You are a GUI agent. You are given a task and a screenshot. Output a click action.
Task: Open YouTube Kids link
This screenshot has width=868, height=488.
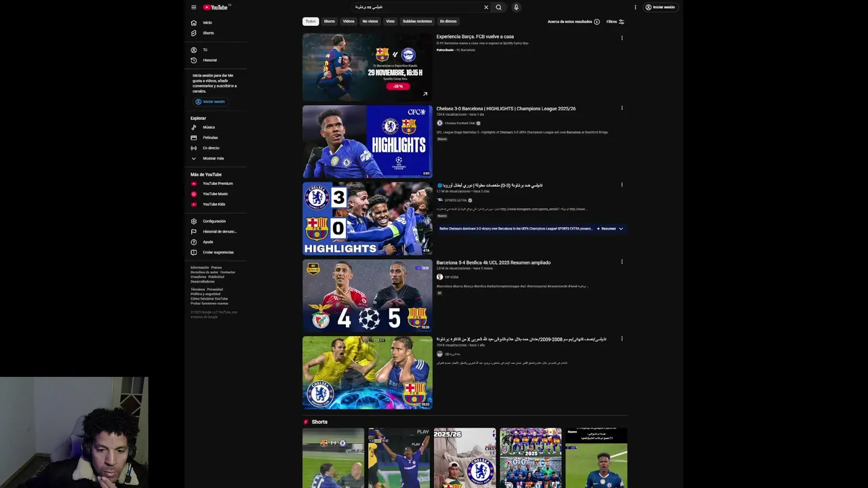216,204
